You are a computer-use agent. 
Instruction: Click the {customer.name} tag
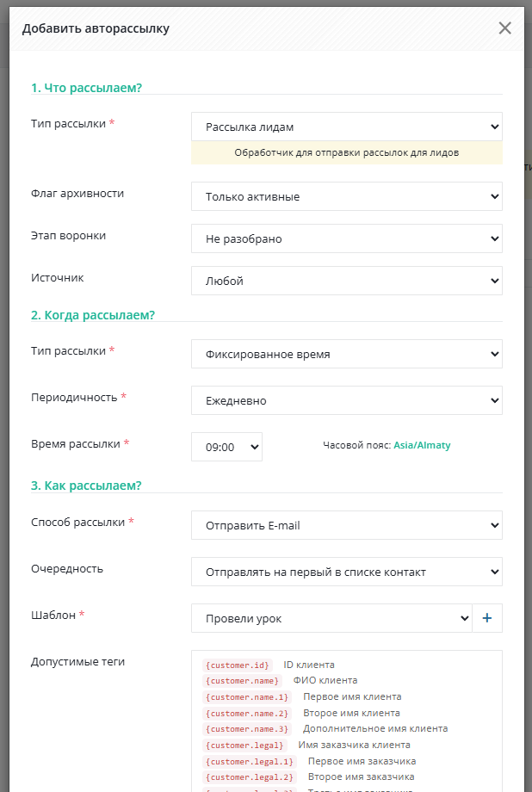pyautogui.click(x=242, y=681)
